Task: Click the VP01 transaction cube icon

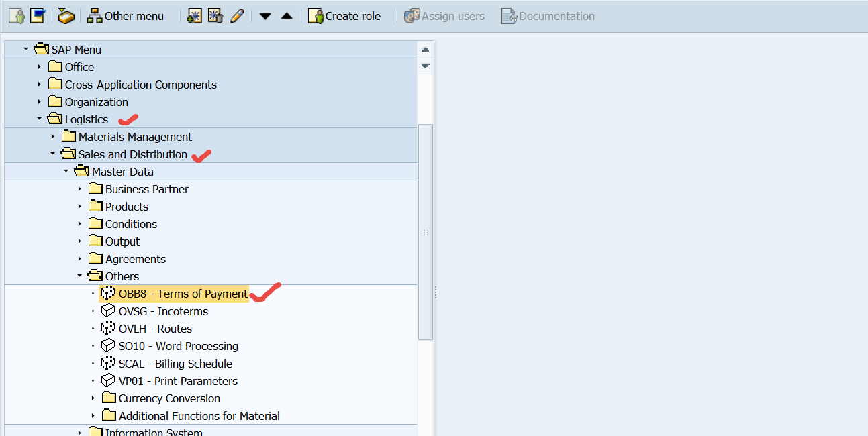Action: click(107, 380)
